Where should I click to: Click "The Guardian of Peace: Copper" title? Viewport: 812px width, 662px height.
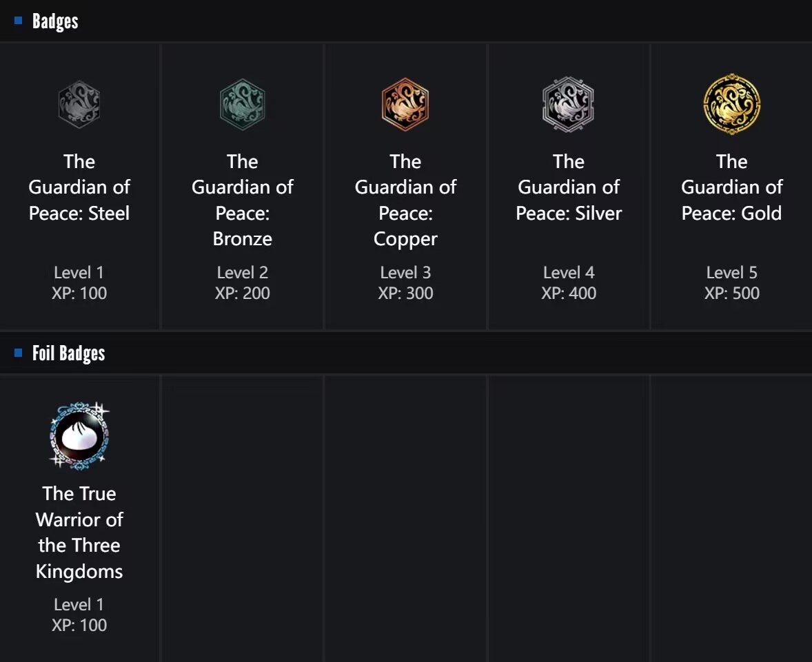point(405,200)
